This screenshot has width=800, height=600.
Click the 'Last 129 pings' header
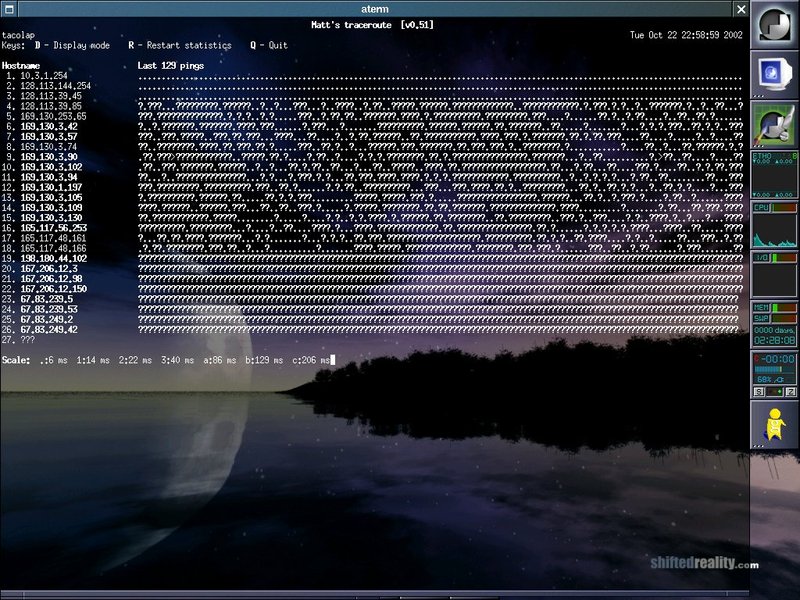(x=171, y=66)
